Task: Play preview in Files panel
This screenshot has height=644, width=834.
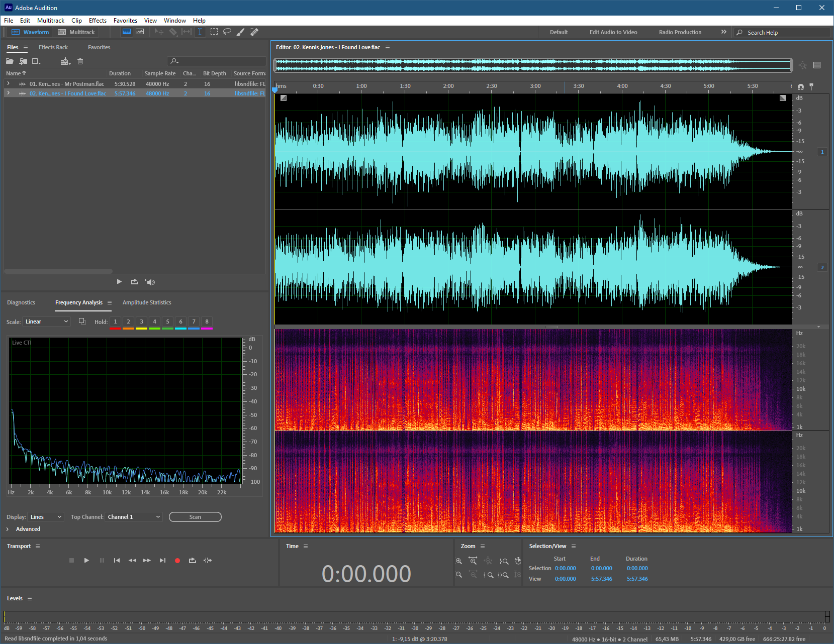Action: click(x=119, y=282)
